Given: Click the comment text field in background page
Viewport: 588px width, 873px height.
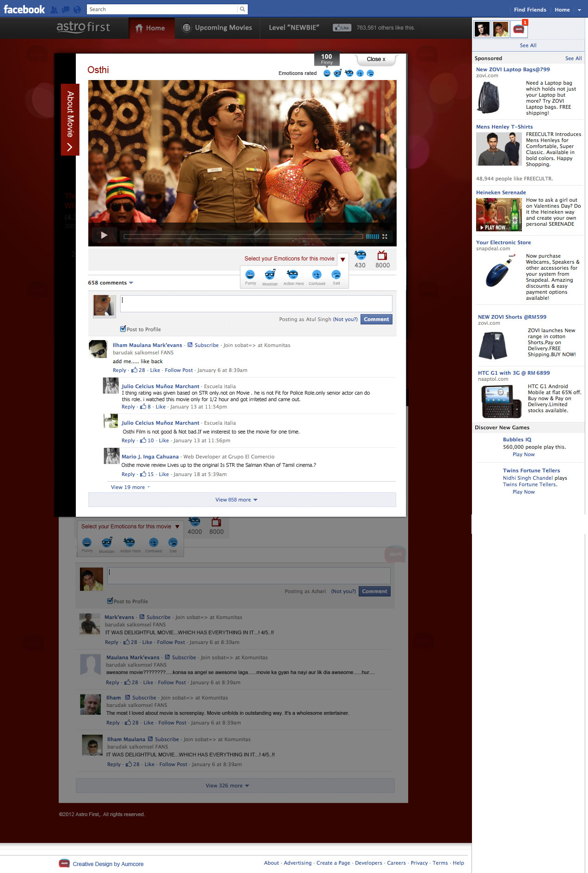Looking at the screenshot, I should tap(249, 576).
